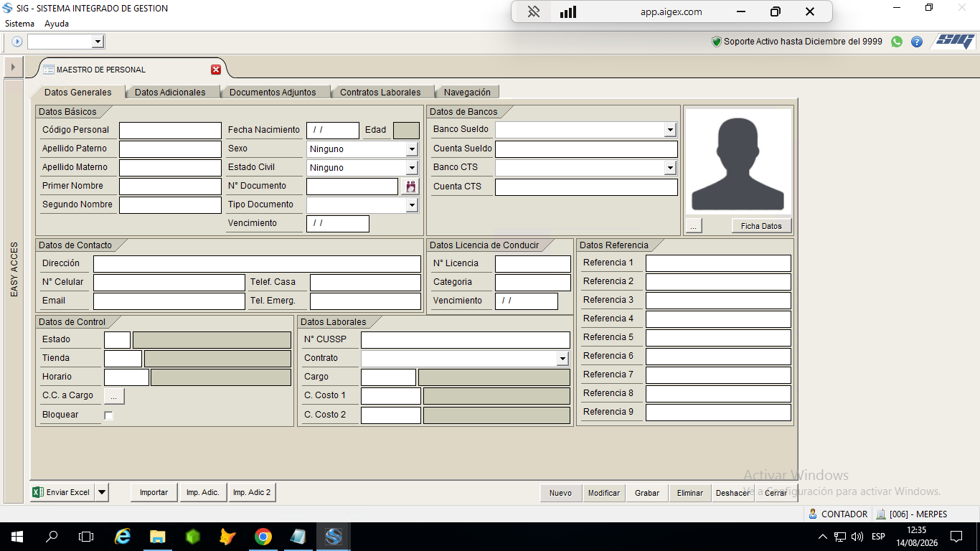Image resolution: width=980 pixels, height=551 pixels.
Task: Switch to the Documentos Adjuntos tab
Action: point(273,92)
